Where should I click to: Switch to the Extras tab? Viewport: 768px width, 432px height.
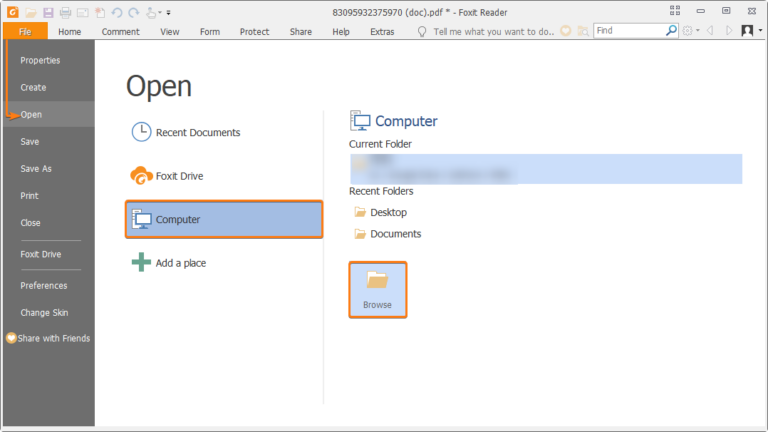382,31
